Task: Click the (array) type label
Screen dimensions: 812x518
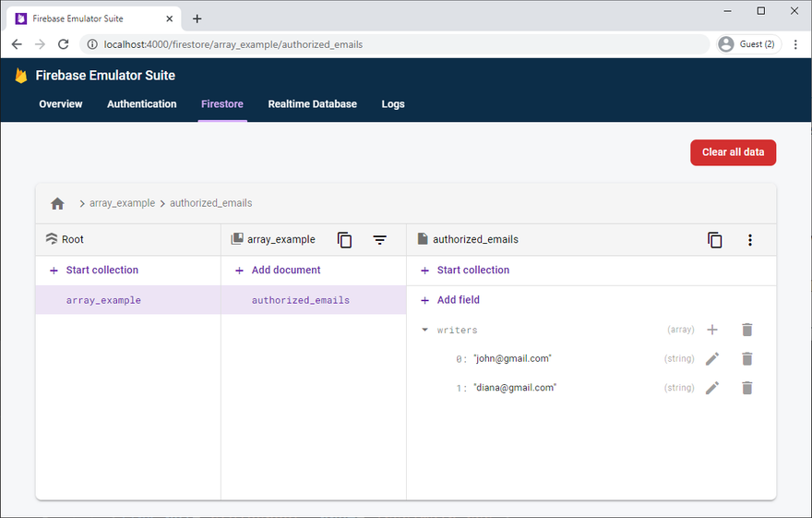Action: point(680,330)
